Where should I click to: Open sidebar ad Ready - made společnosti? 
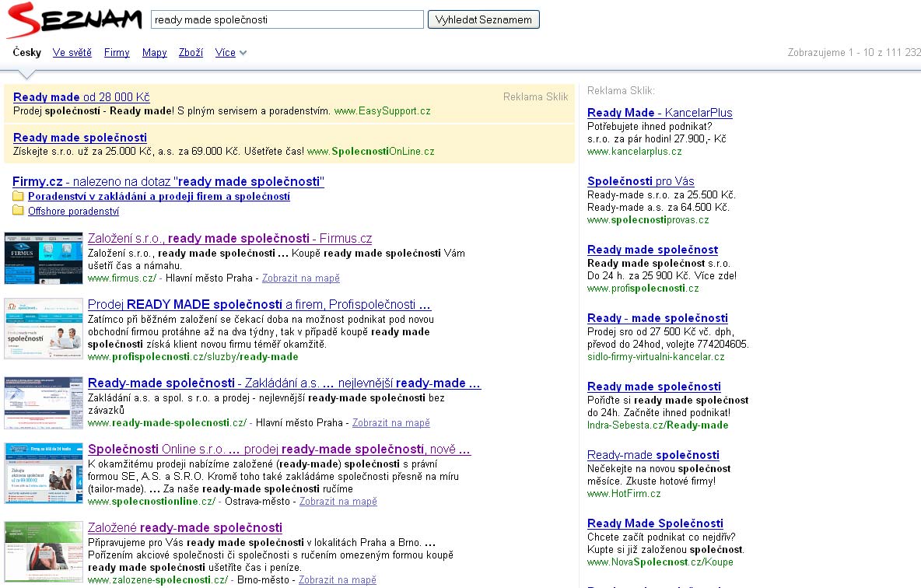(657, 318)
